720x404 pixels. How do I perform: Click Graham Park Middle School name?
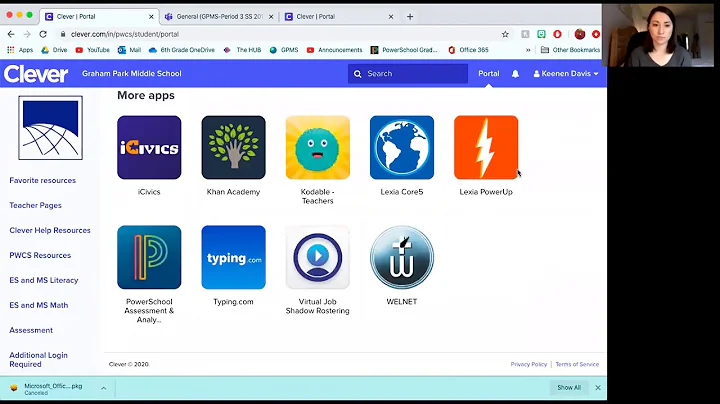point(132,73)
